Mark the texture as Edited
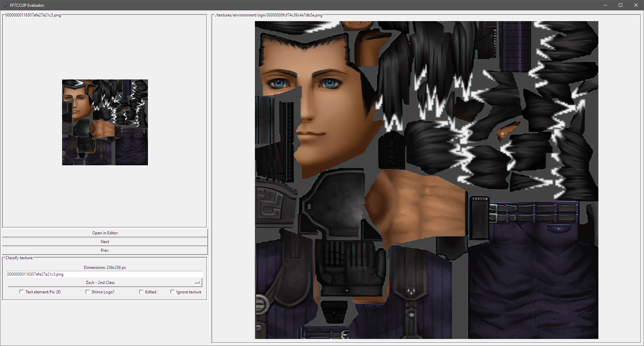Screen dimensions: 644x346 pyautogui.click(x=141, y=292)
